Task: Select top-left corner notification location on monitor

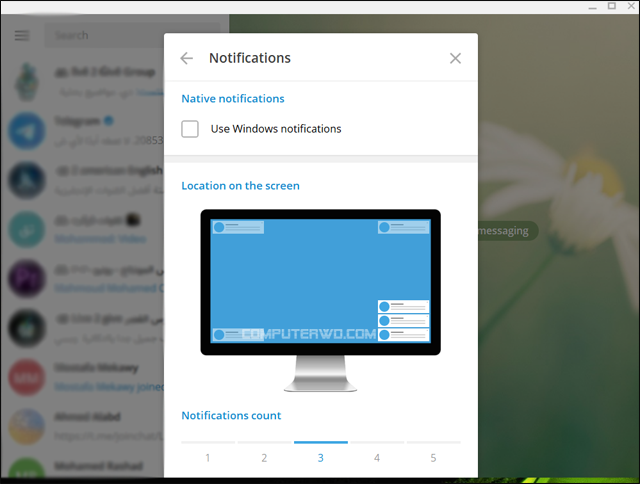Action: pyautogui.click(x=238, y=227)
